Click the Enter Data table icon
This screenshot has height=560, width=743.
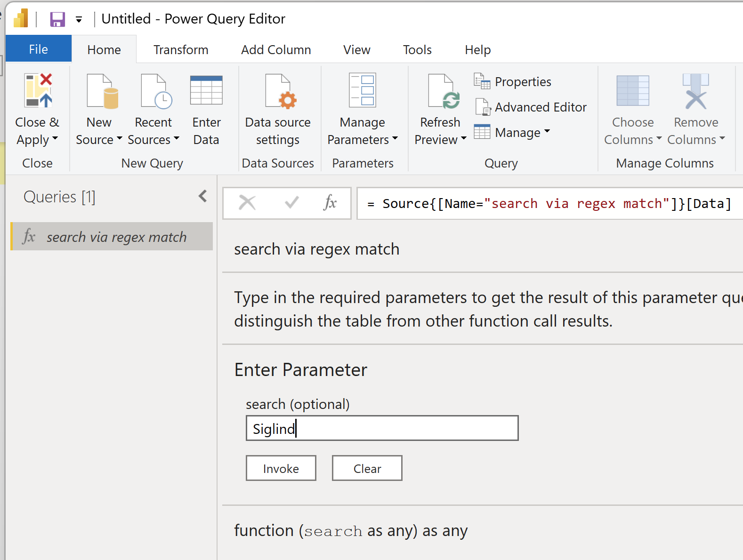206,91
